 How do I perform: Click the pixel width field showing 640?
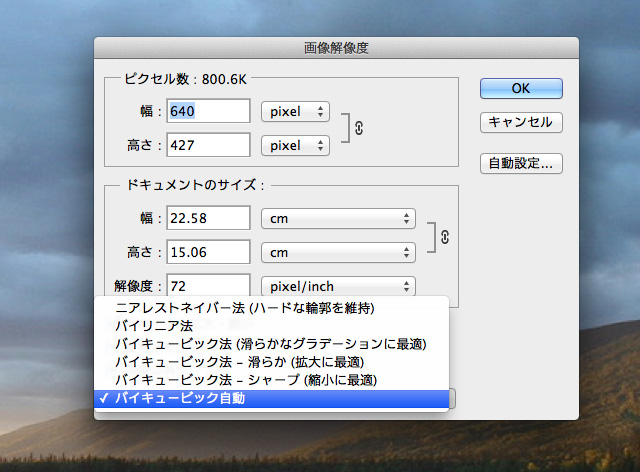click(x=209, y=111)
